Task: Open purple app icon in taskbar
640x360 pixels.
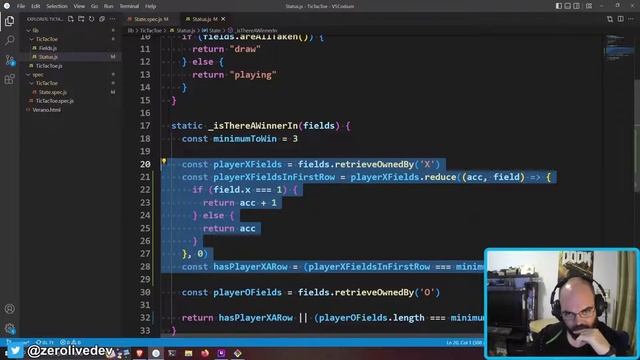Action: coord(221,353)
